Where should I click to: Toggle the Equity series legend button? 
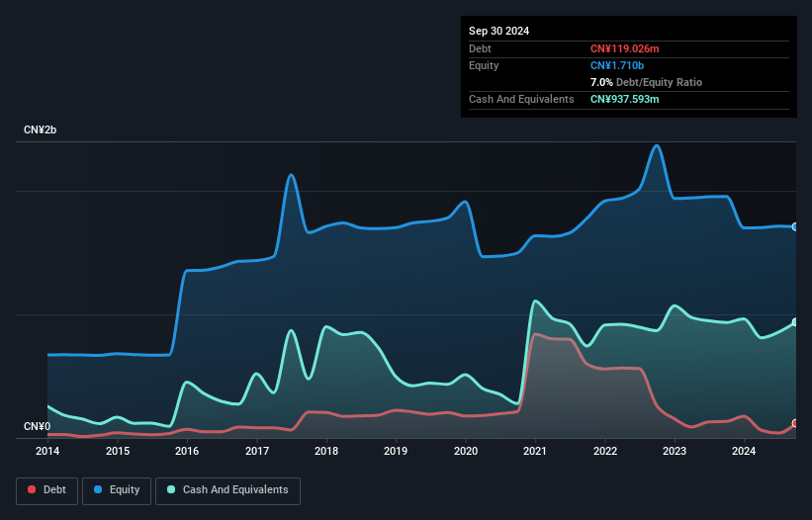pyautogui.click(x=117, y=490)
